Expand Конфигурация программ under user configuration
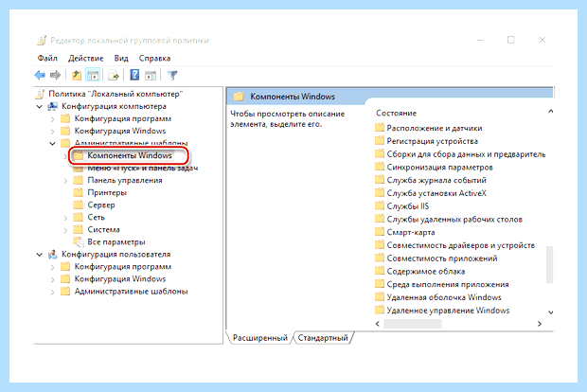The width and height of the screenshot is (587, 392). pyautogui.click(x=52, y=267)
